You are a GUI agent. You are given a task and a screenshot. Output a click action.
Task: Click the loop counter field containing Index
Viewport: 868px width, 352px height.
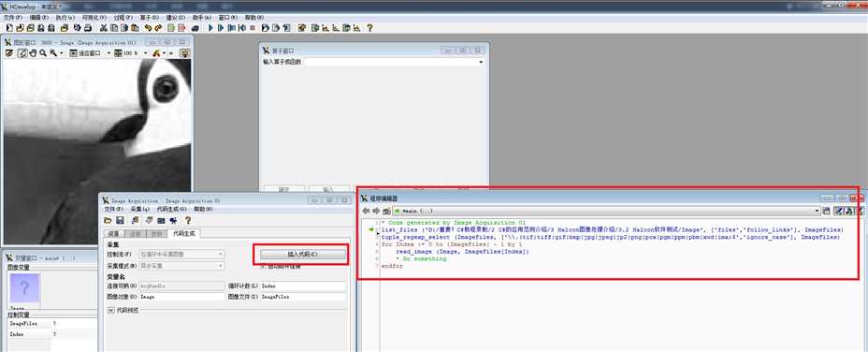303,286
